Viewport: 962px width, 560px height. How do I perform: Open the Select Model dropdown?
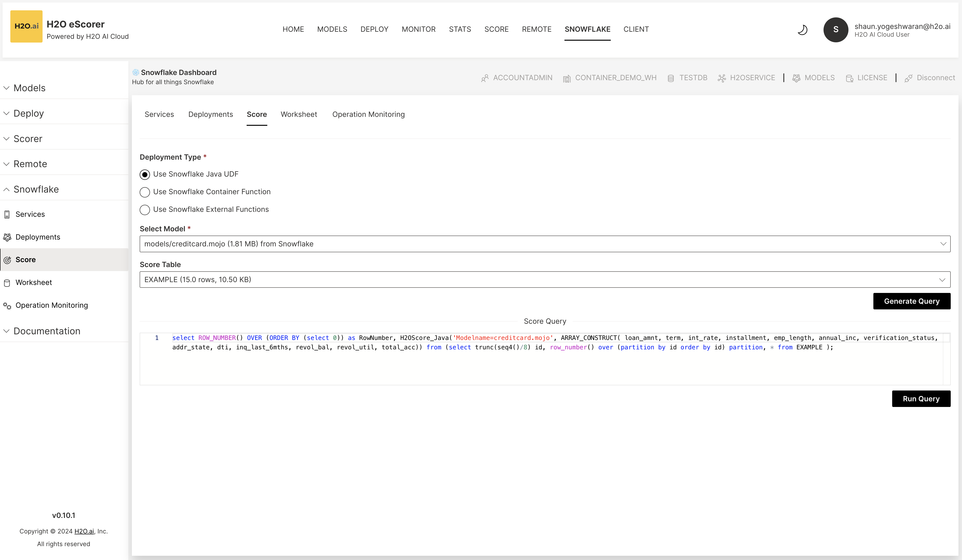[545, 244]
